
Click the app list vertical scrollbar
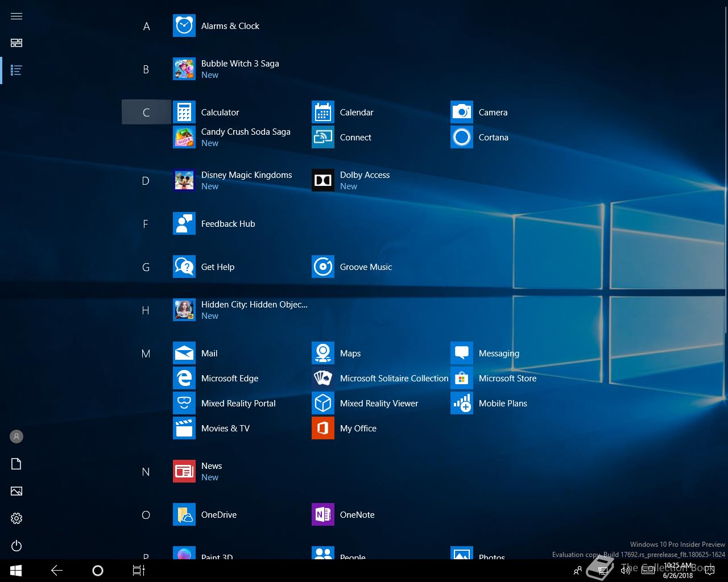pyautogui.click(x=726, y=171)
